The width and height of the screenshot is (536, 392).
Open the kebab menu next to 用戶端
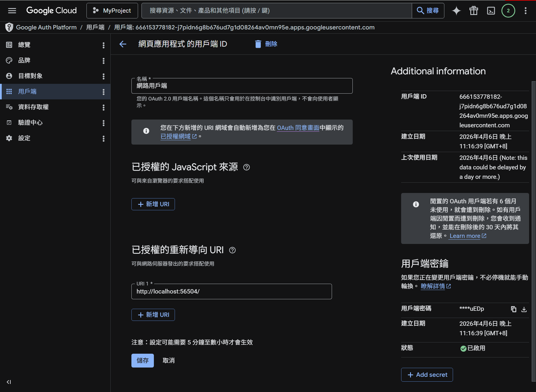point(103,92)
